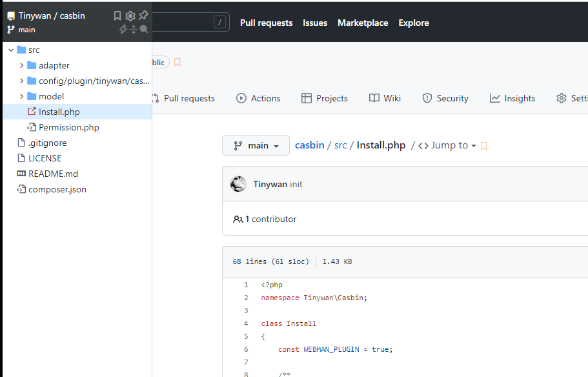The width and height of the screenshot is (588, 377).
Task: Click the Tinywan owner name in the sidebar header
Action: 35,15
